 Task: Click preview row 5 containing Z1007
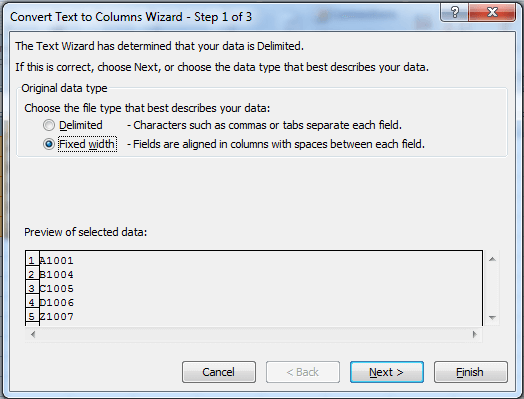point(254,316)
